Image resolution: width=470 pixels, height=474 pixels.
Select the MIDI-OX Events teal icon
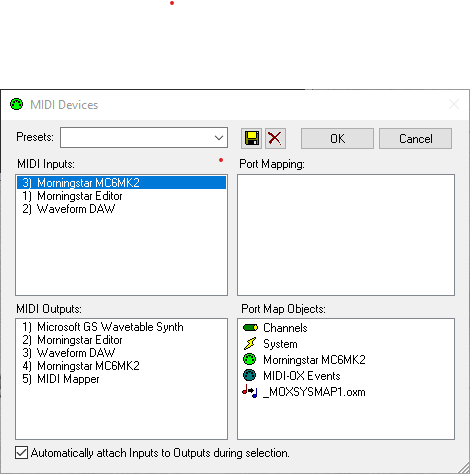click(250, 375)
